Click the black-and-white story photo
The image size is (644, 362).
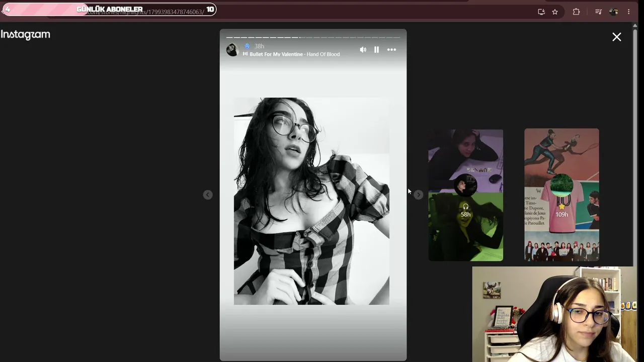tap(311, 201)
